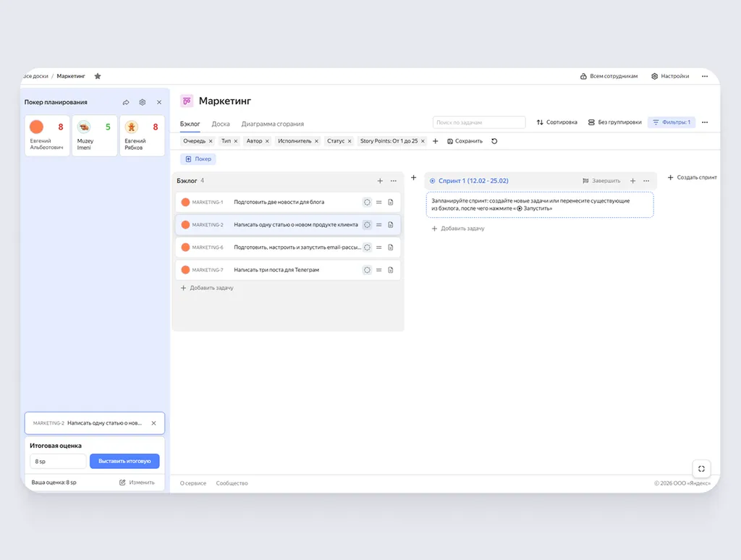This screenshot has width=741, height=560.
Task: Add task via plus in Бэклог header
Action: tap(380, 181)
